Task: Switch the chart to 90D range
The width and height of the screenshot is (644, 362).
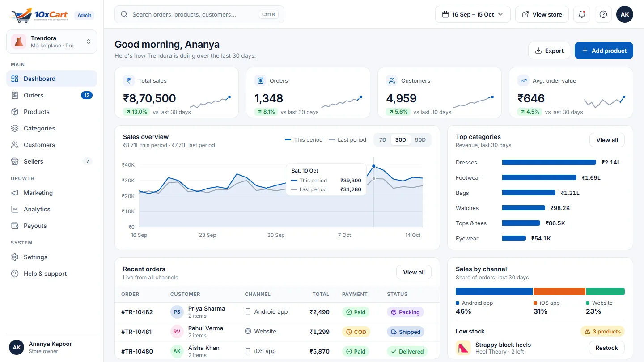Action: coord(420,139)
